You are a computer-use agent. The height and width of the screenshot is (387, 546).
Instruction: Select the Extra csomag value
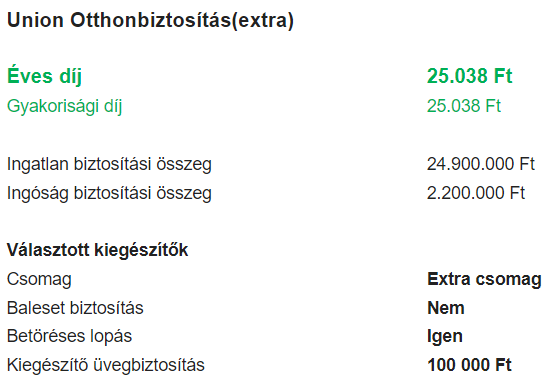coord(484,279)
